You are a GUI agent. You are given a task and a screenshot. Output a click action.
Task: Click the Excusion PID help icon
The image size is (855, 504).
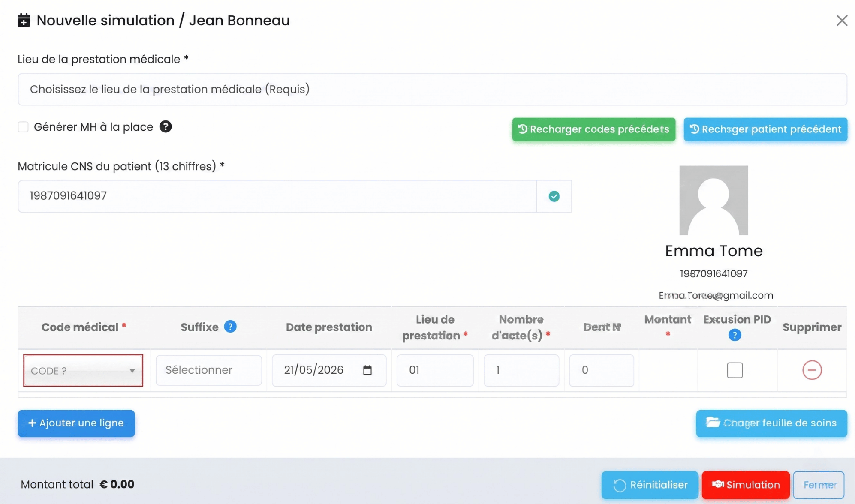coord(735,335)
